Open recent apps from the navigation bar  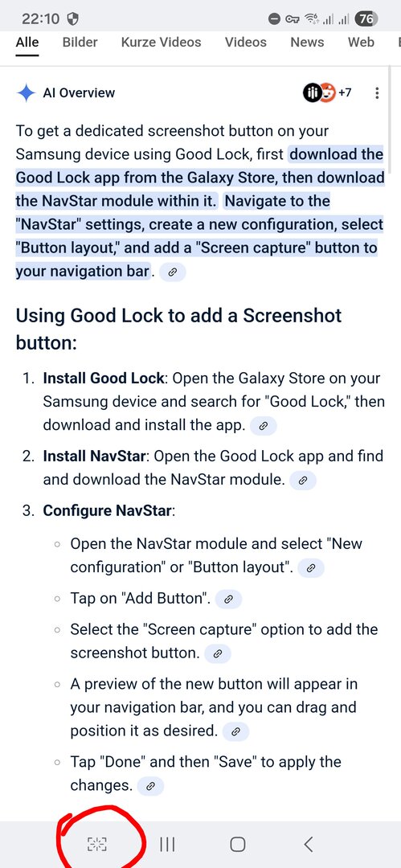(167, 844)
